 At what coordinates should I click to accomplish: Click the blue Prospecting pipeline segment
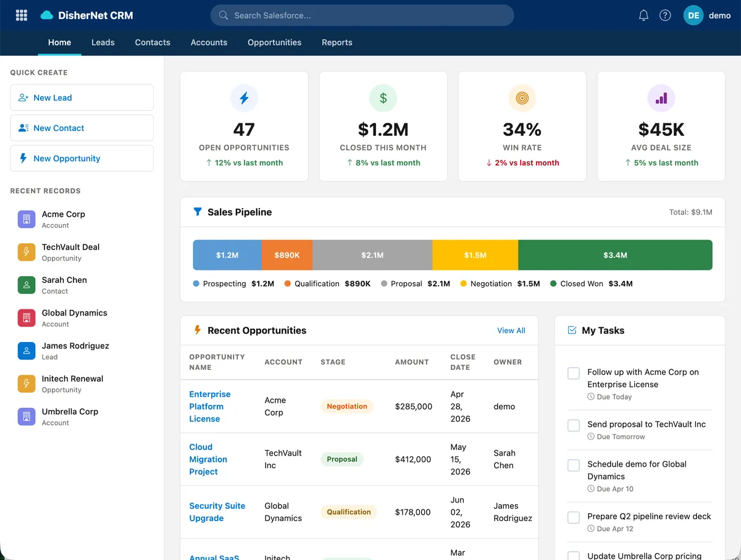[227, 255]
